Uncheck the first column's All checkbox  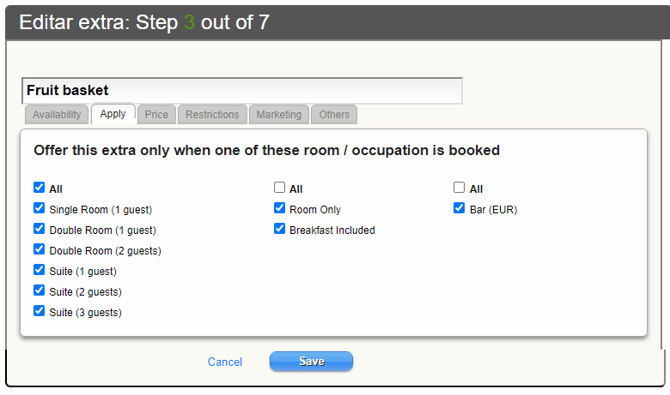click(x=39, y=187)
